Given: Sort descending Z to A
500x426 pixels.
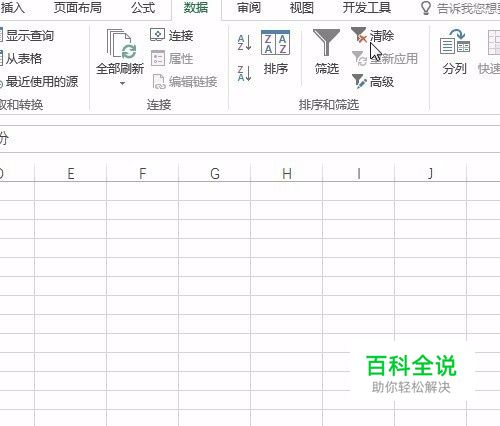Looking at the screenshot, I should pos(244,73).
